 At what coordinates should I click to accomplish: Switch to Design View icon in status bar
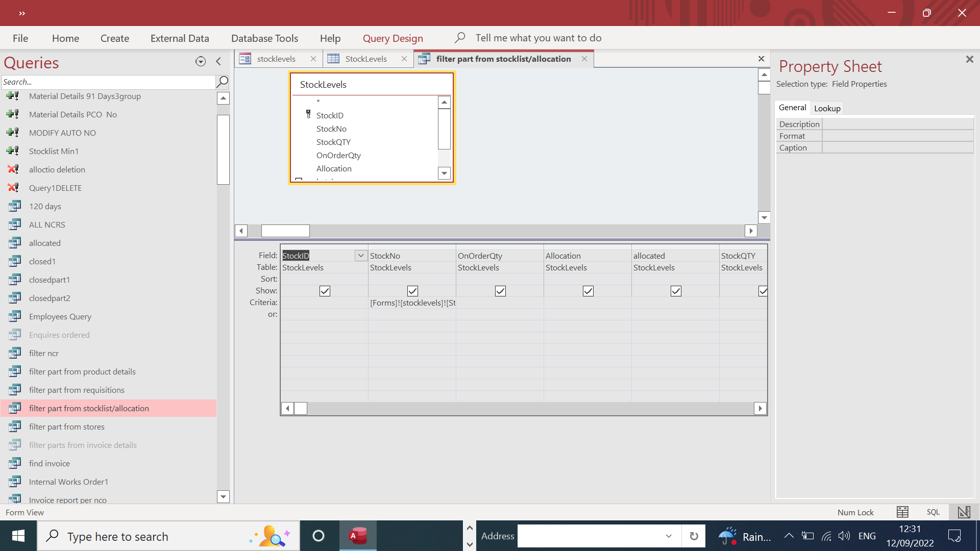[964, 512]
